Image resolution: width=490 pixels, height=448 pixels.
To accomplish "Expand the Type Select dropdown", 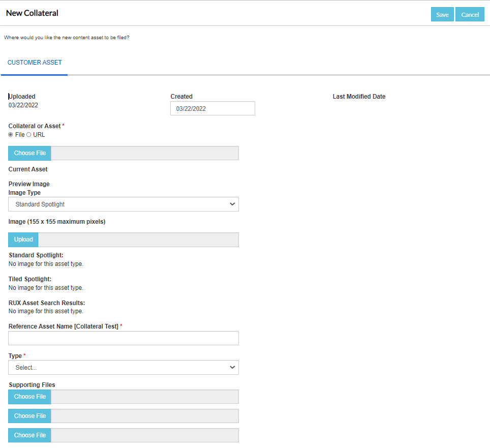I will [x=124, y=367].
